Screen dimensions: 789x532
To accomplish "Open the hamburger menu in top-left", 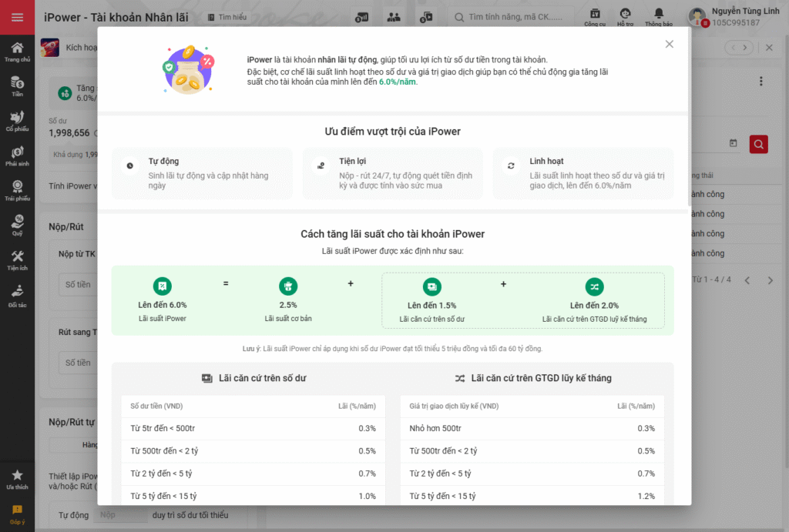I will [x=17, y=18].
